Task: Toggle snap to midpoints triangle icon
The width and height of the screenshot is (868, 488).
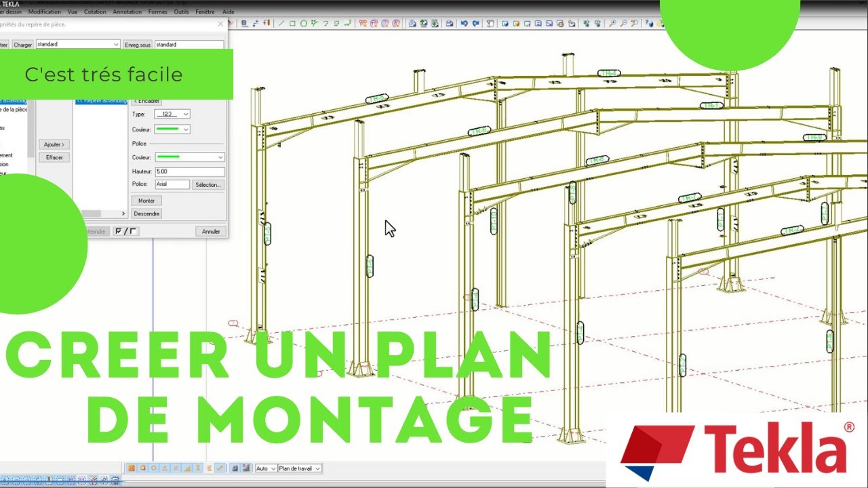Action: 164,468
